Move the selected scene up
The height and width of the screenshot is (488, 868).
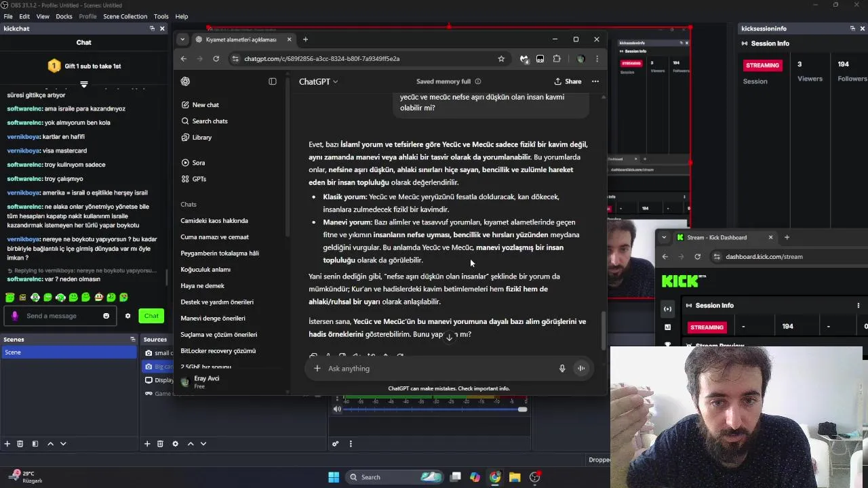[50, 444]
